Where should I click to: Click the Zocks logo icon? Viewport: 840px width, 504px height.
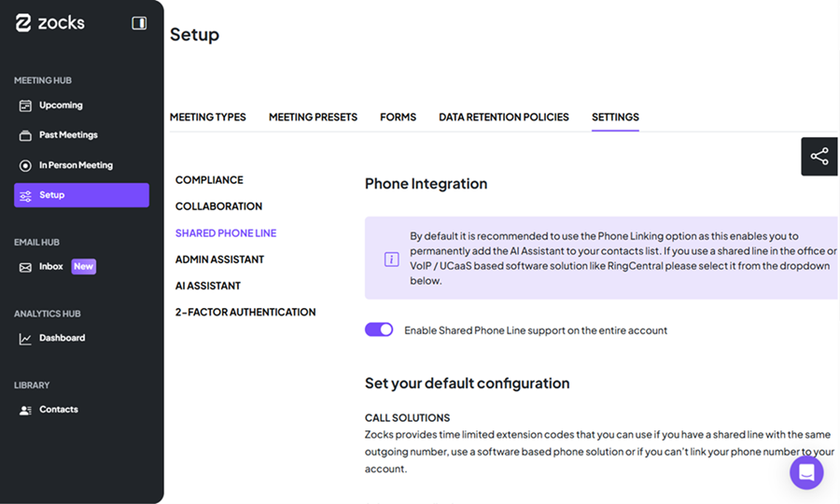[x=24, y=23]
